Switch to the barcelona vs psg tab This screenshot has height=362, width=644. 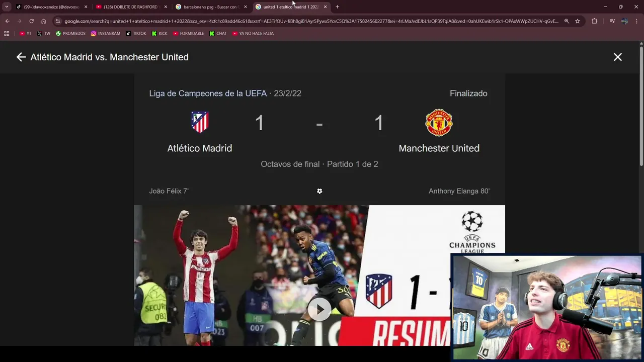[210, 7]
